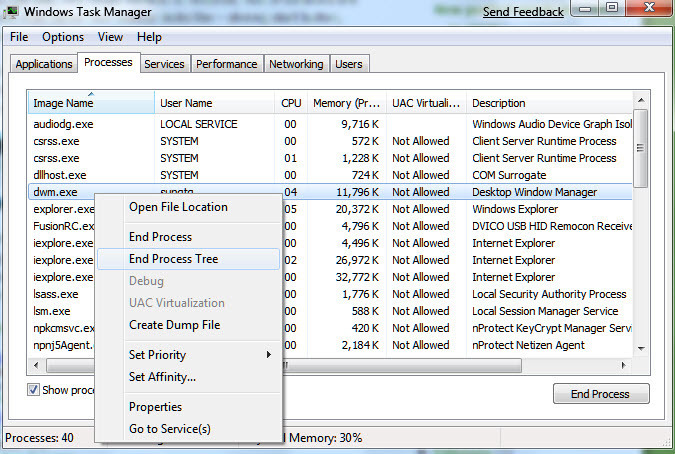
Task: Sort by the UAC Virtualization column header
Action: tap(426, 103)
